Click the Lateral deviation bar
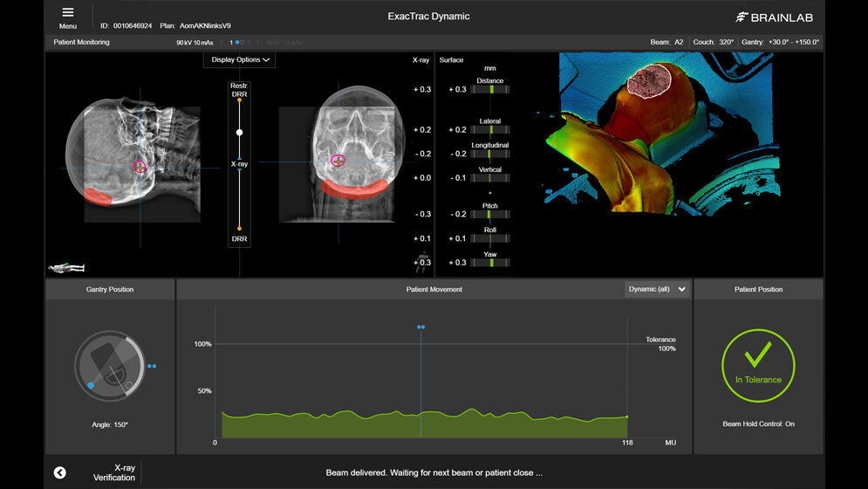The image size is (868, 489). click(x=490, y=130)
